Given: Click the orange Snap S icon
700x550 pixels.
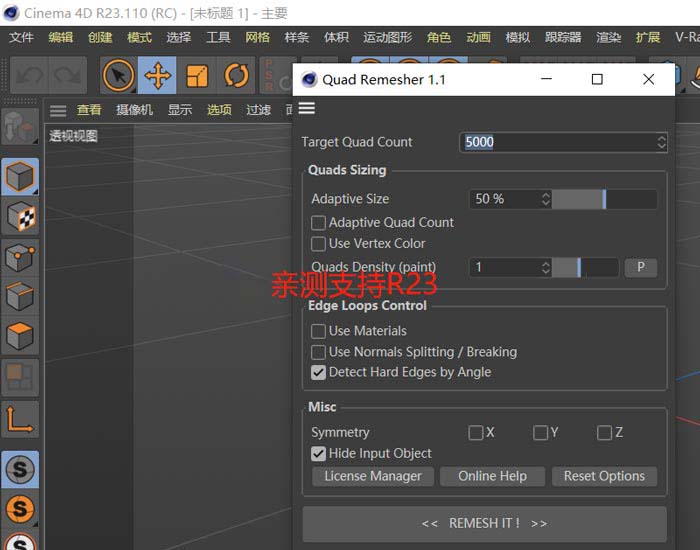Looking at the screenshot, I should (20, 508).
